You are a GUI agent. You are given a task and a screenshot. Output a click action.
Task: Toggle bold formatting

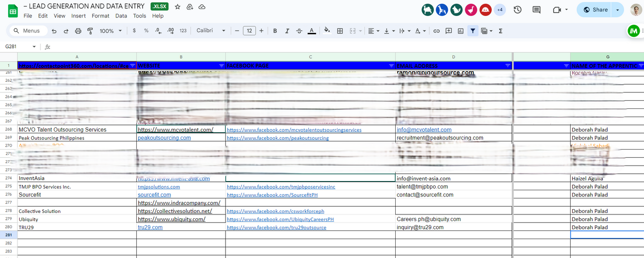(275, 31)
